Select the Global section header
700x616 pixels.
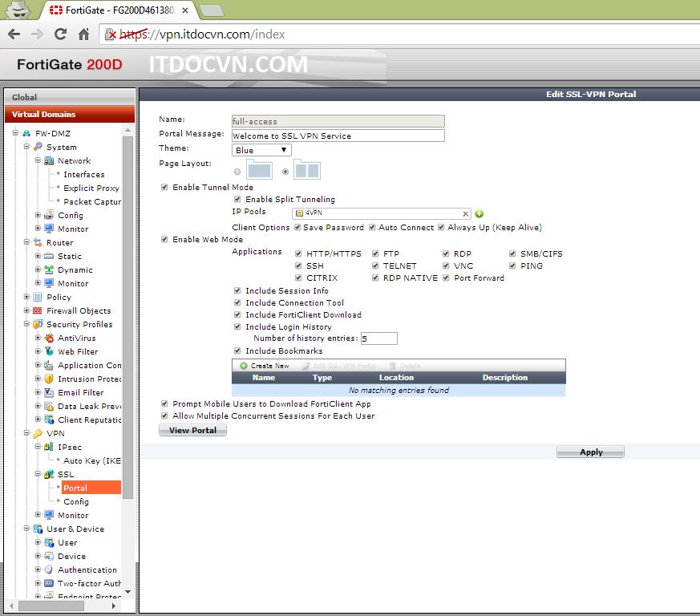coord(69,97)
